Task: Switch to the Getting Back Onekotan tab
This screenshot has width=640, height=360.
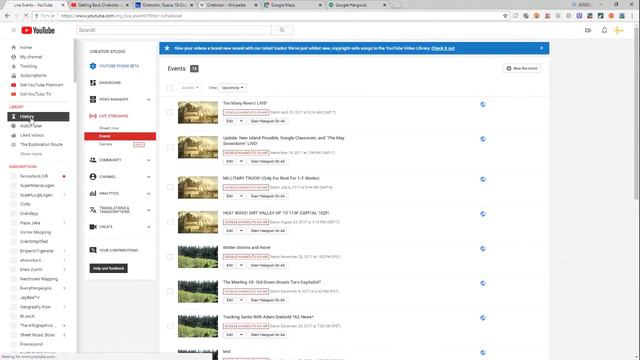Action: click(99, 5)
